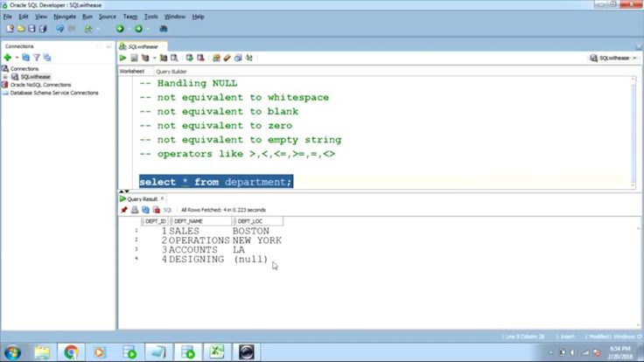This screenshot has width=644, height=362.
Task: Open the Window menu
Action: pyautogui.click(x=174, y=17)
